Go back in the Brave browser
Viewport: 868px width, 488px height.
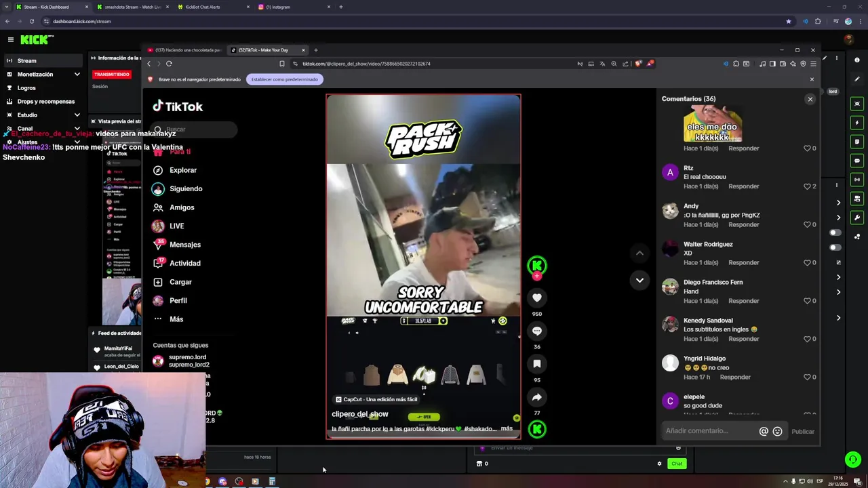149,64
